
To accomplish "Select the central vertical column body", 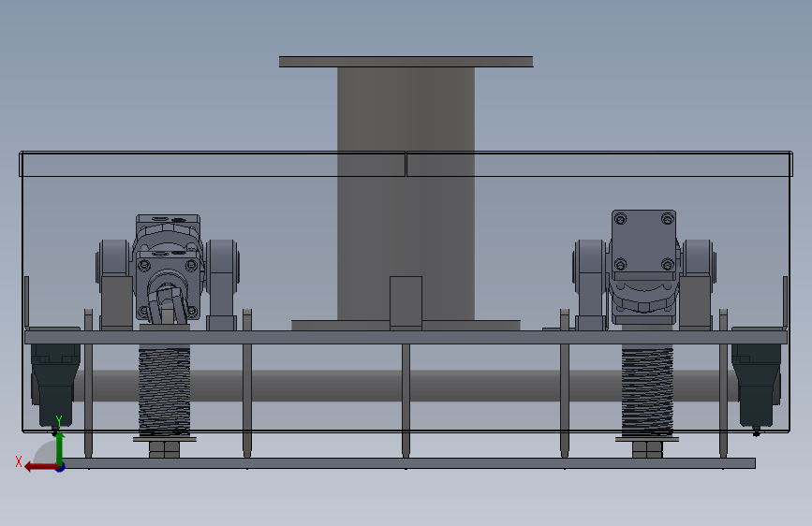I will click(x=406, y=193).
